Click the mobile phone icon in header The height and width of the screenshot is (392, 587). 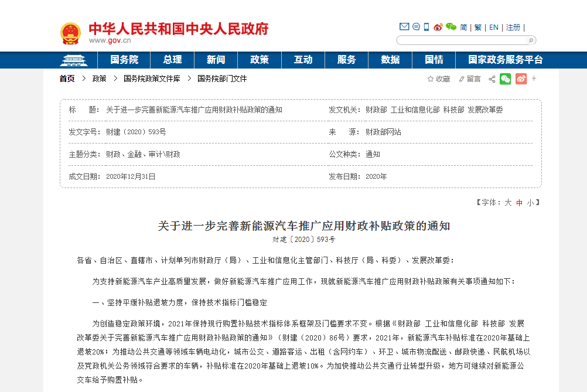pos(426,27)
